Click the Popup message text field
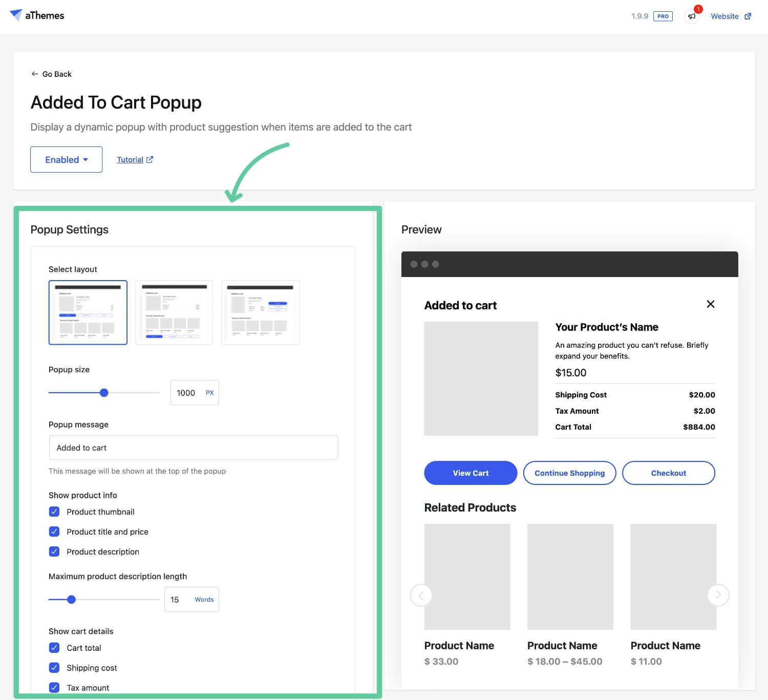This screenshot has width=768, height=700. pyautogui.click(x=194, y=448)
